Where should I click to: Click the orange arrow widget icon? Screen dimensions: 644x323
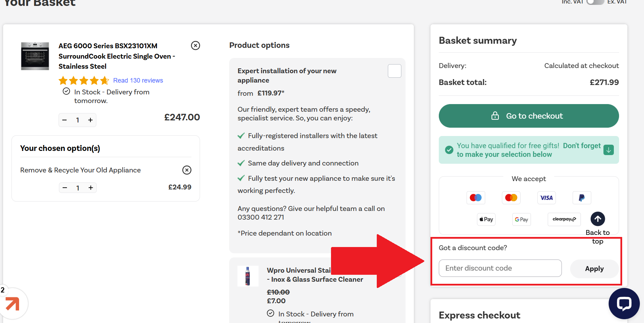coord(12,304)
